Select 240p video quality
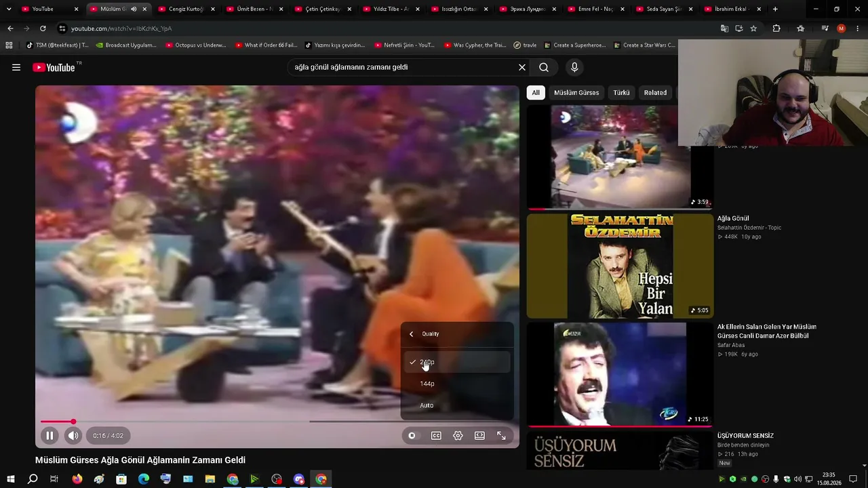Screen dimensions: 868x488 coord(457,362)
